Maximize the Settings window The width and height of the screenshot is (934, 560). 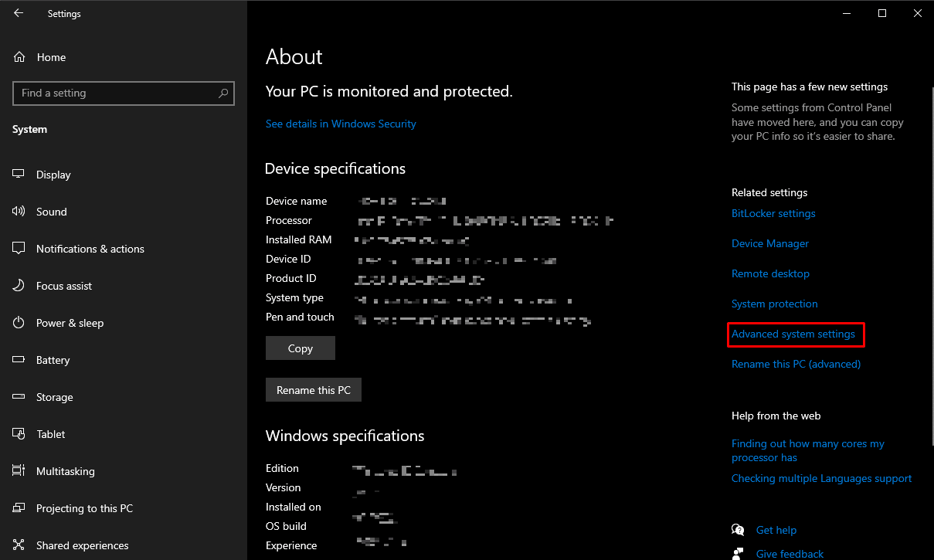881,13
